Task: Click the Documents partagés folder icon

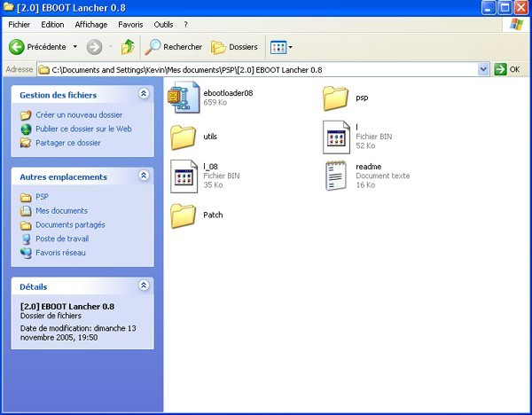Action: tap(26, 225)
